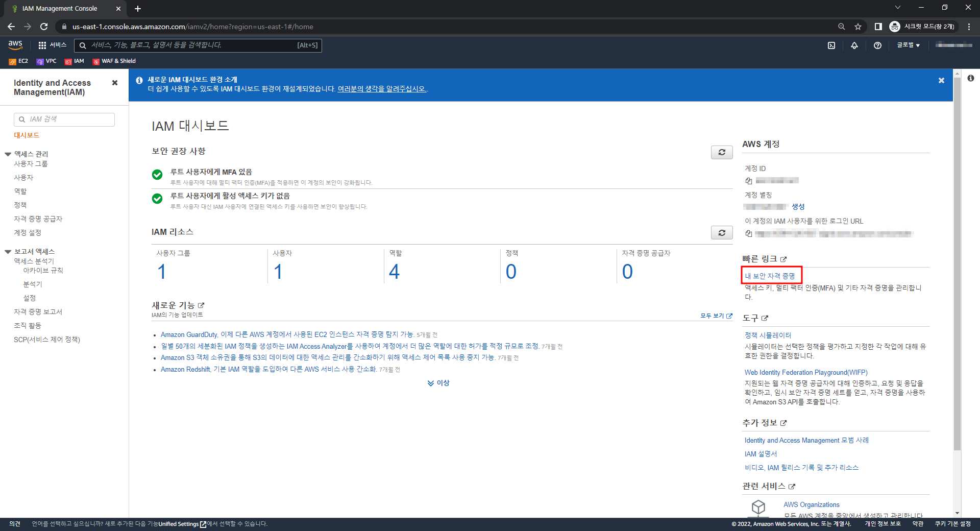Viewport: 980px width, 531px height.
Task: Expand more new features with 이상
Action: pyautogui.click(x=438, y=383)
